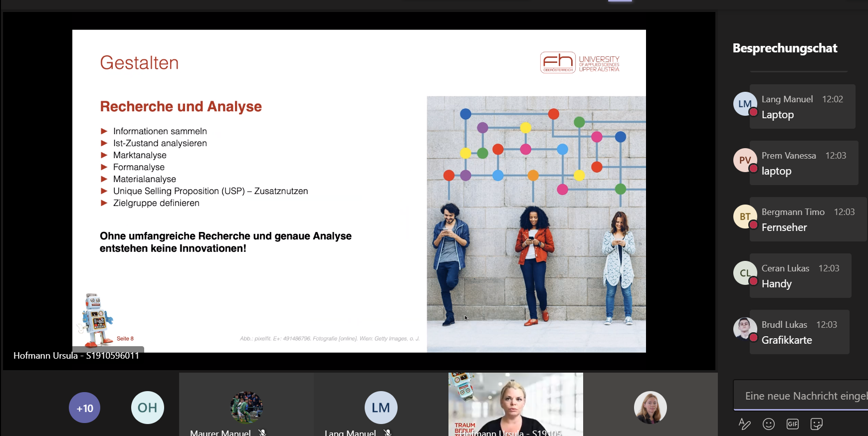Show the +10 additional participants

85,408
